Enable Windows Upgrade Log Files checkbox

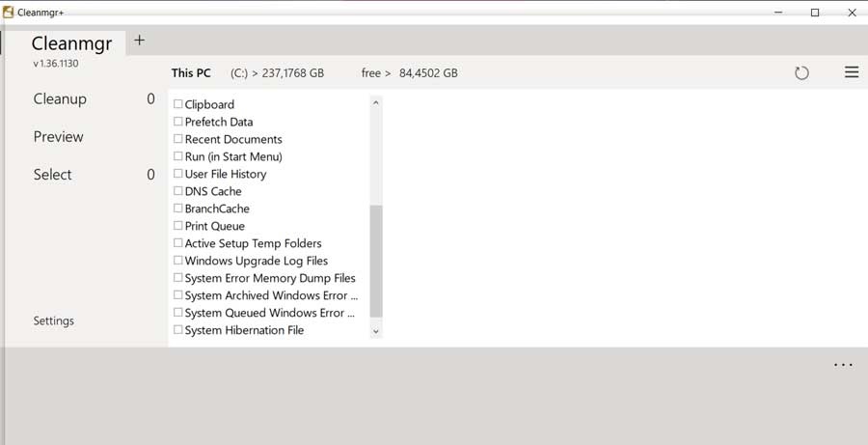(177, 260)
